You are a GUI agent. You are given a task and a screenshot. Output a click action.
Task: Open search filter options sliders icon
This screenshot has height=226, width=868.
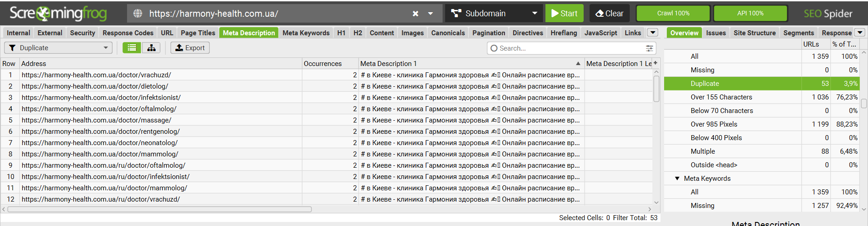(x=649, y=48)
